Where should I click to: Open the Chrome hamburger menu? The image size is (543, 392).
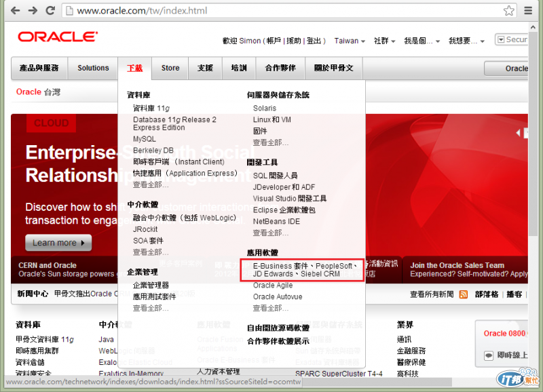[x=528, y=11]
